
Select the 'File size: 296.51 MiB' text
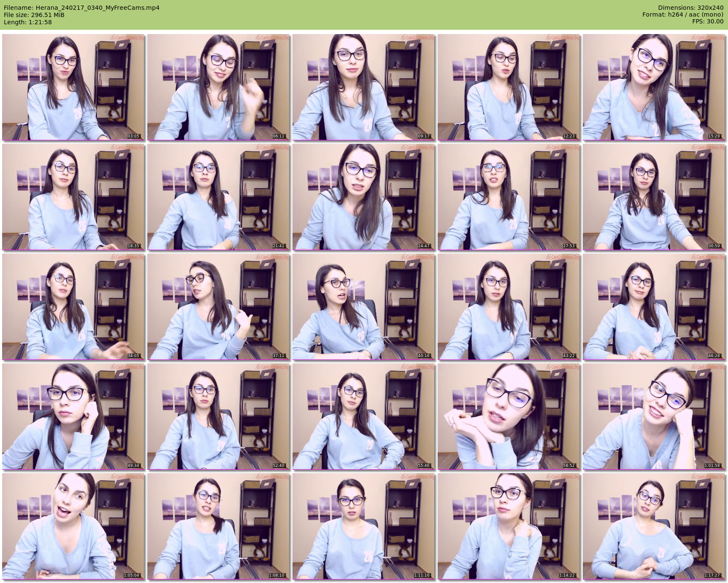pos(34,15)
